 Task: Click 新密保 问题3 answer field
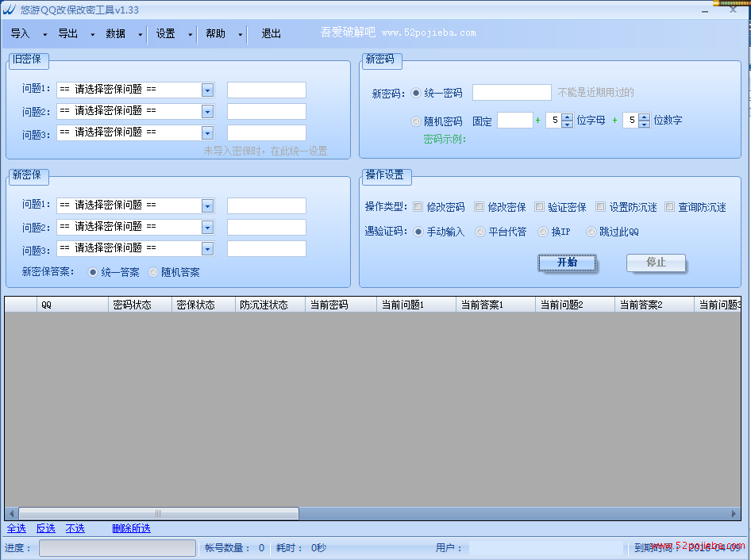pyautogui.click(x=266, y=249)
